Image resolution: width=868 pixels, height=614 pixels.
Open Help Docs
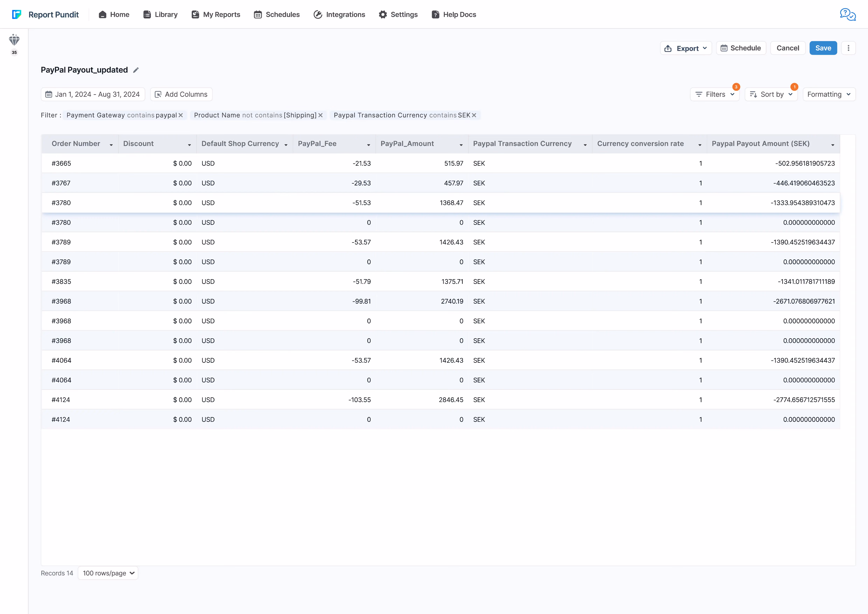coord(454,14)
